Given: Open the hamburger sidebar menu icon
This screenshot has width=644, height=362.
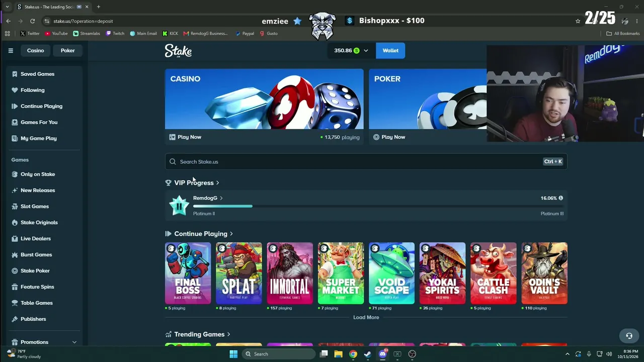Looking at the screenshot, I should click(11, 50).
